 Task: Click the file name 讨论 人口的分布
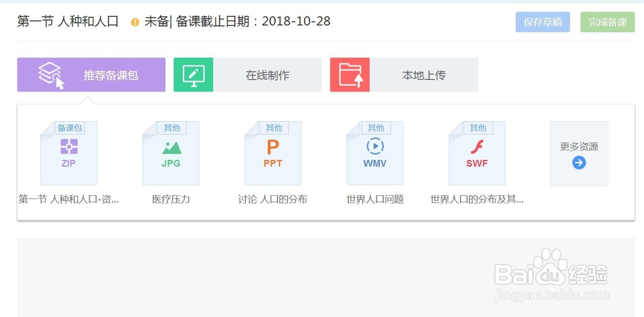tap(272, 200)
